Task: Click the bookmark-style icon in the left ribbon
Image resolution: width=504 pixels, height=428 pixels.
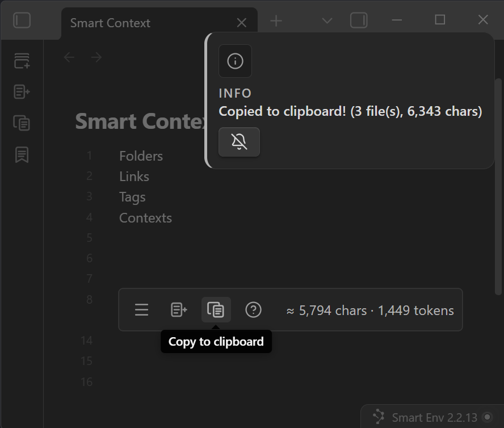Action: click(22, 154)
